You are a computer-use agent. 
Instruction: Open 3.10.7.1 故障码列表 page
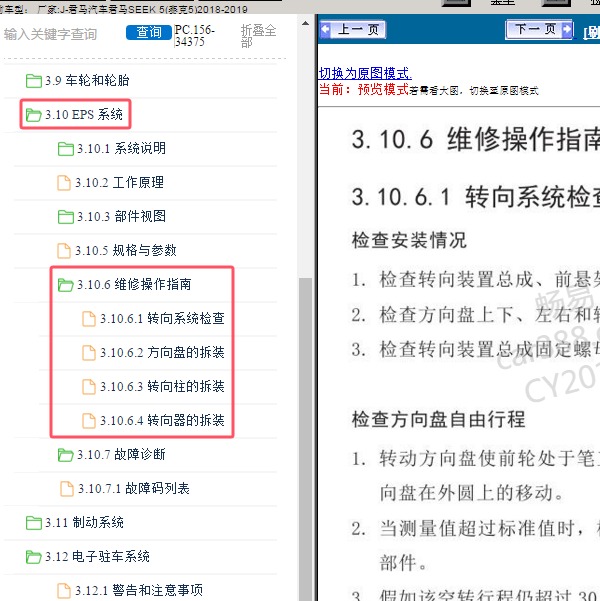[134, 488]
